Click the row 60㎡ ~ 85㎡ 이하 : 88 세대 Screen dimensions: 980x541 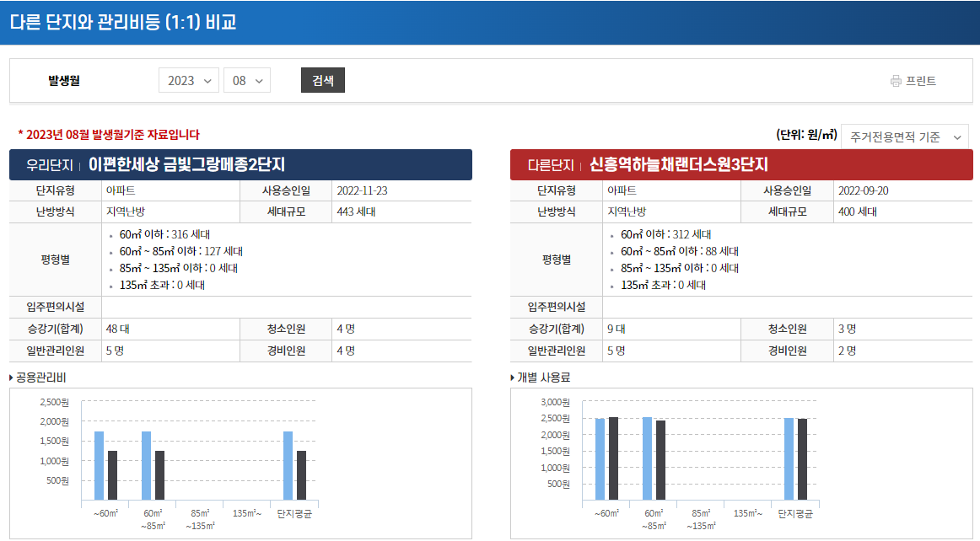pos(680,251)
